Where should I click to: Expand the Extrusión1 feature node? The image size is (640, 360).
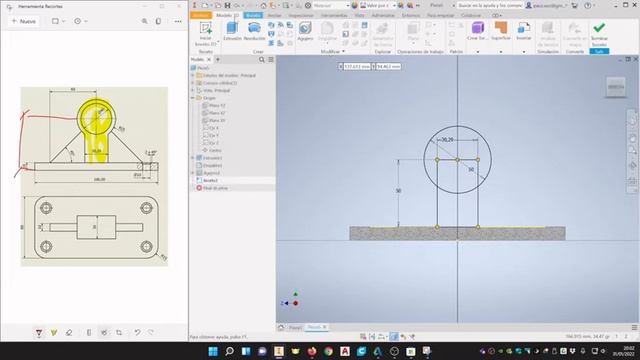coord(193,158)
